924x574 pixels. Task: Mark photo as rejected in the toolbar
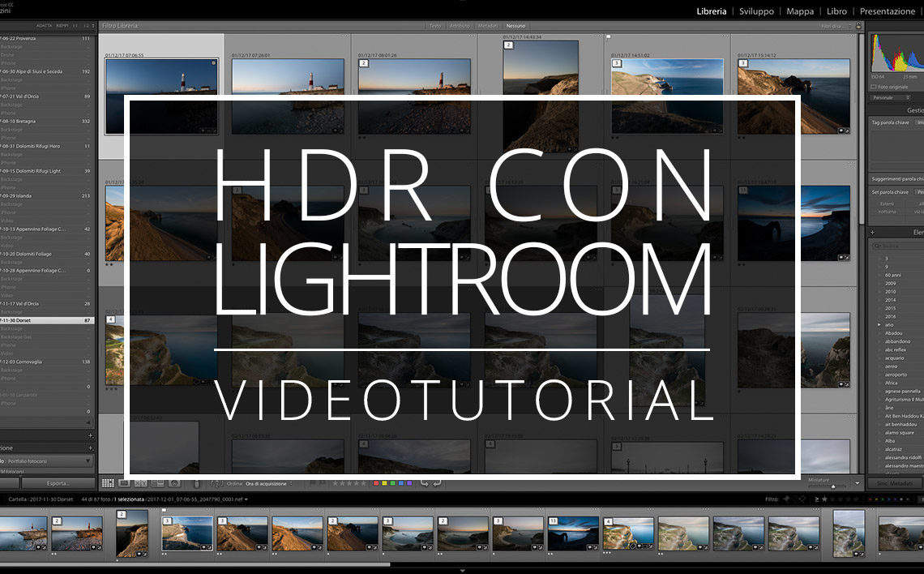[323, 483]
